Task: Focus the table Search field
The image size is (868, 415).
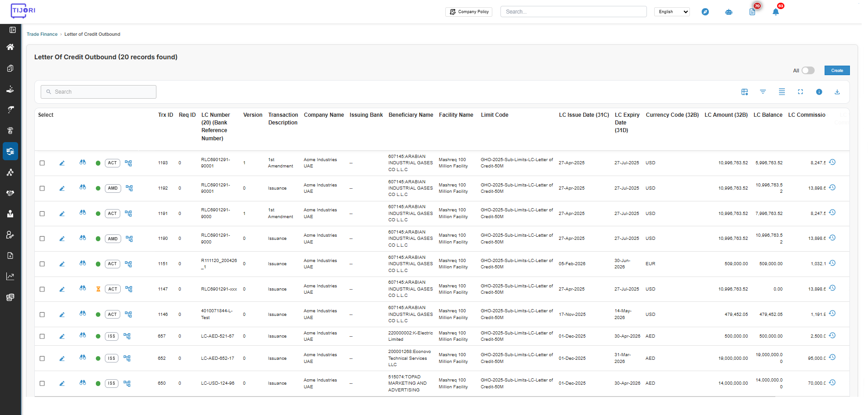Action: click(99, 92)
